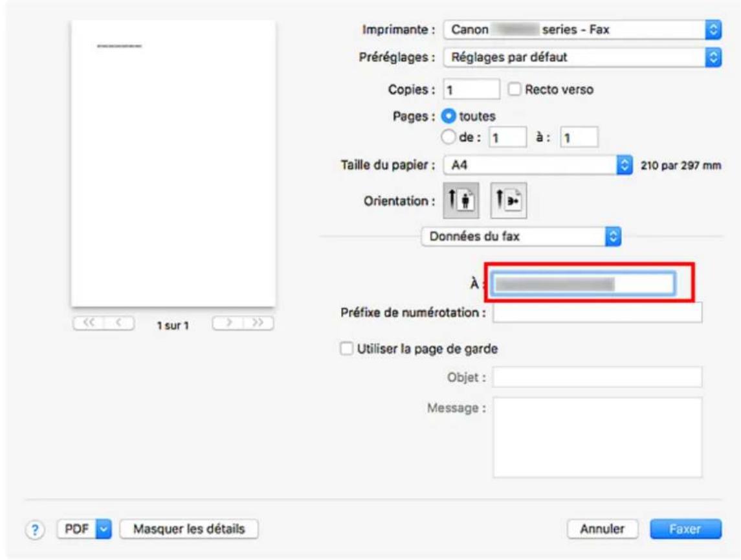This screenshot has height=560, width=741.
Task: Expand the Taille du papier A4 dropdown
Action: pos(538,165)
